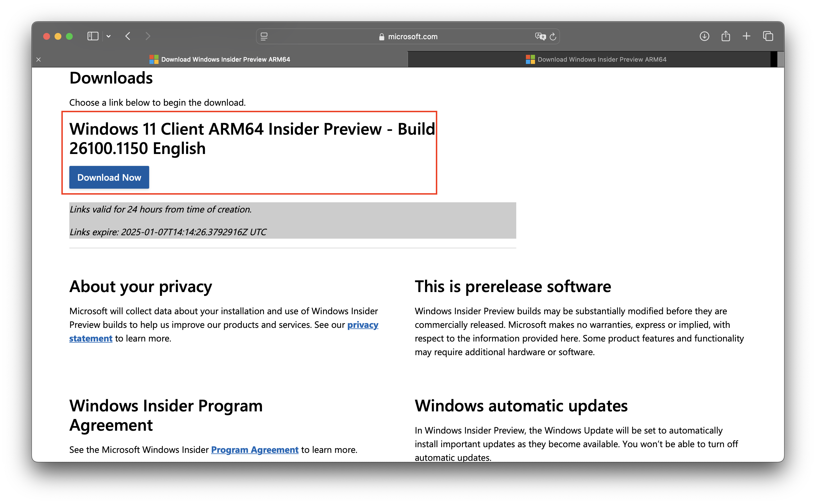Viewport: 816px width, 504px height.
Task: Open the Share menu
Action: pyautogui.click(x=726, y=36)
